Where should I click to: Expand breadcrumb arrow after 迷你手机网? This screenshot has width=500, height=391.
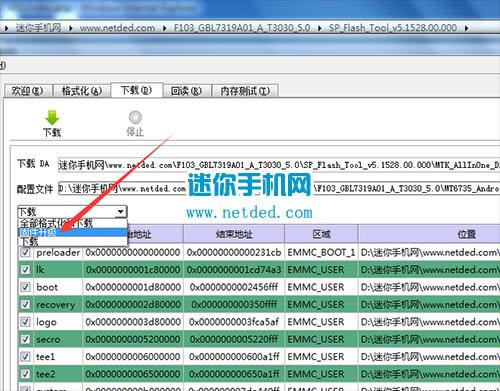pos(71,28)
